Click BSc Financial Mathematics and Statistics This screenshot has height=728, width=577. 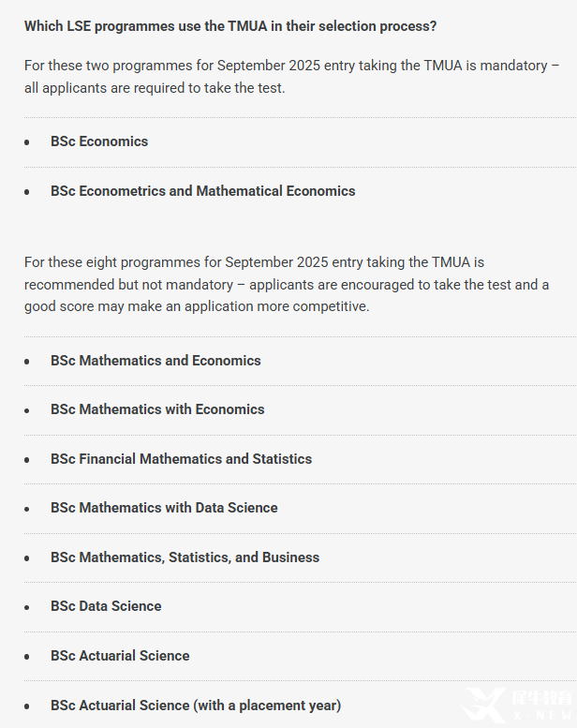point(181,459)
